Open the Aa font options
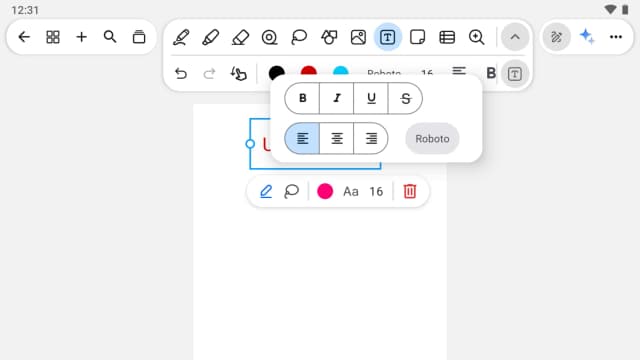 pos(351,191)
